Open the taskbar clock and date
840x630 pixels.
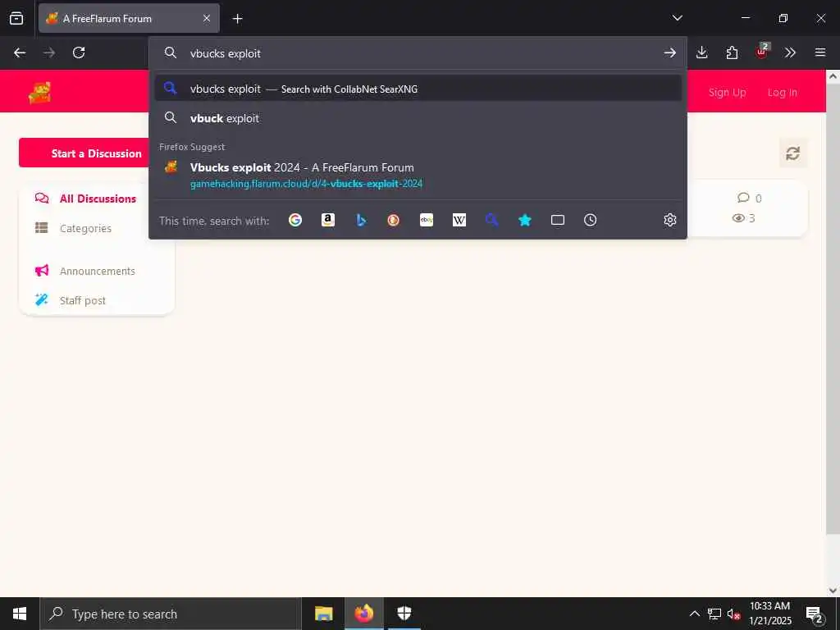[769, 614]
